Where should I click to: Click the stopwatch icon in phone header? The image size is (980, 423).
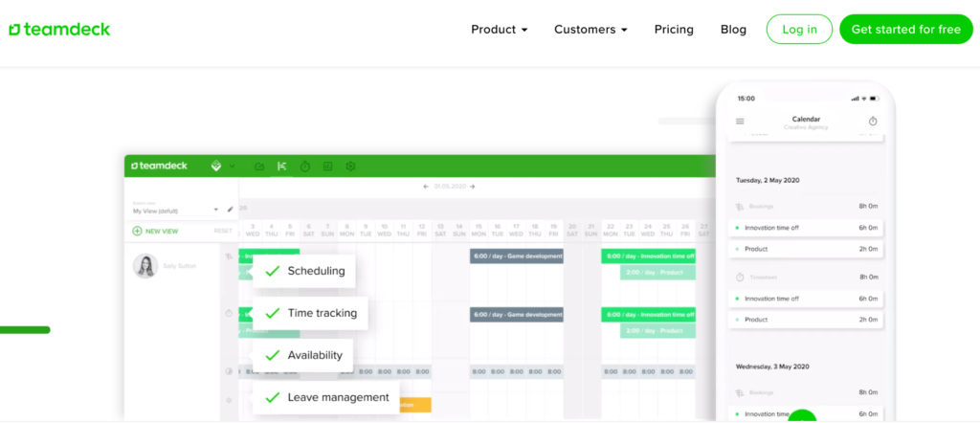[x=873, y=122]
